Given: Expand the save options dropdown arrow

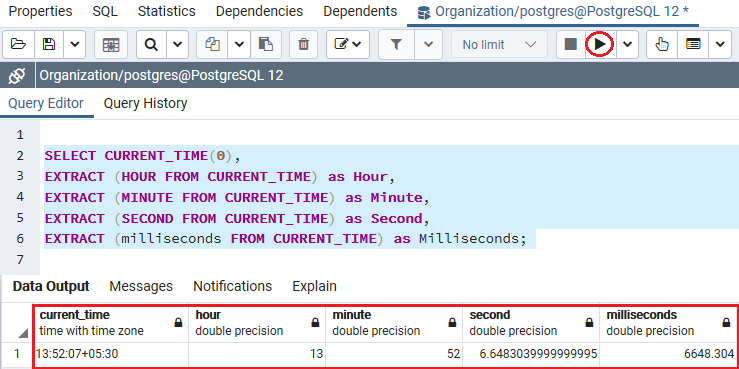Looking at the screenshot, I should (x=75, y=45).
